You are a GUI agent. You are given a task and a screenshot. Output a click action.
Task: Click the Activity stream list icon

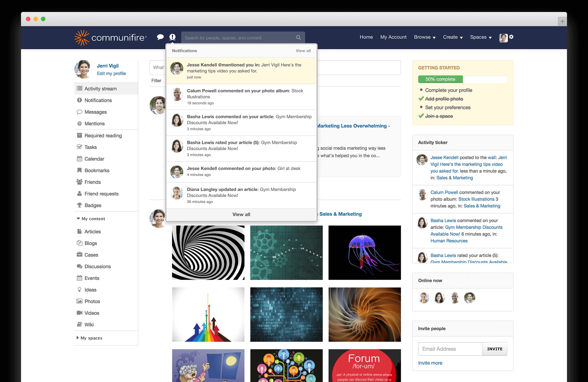(79, 88)
